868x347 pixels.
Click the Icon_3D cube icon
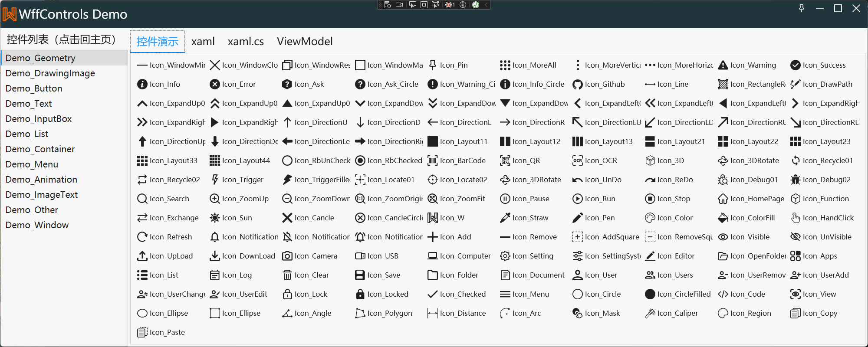coord(650,160)
